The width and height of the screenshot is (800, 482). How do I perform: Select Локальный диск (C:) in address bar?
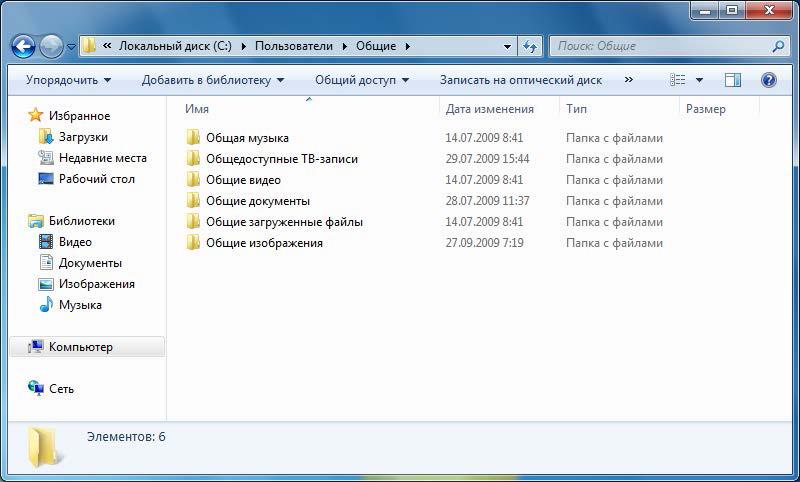click(175, 46)
